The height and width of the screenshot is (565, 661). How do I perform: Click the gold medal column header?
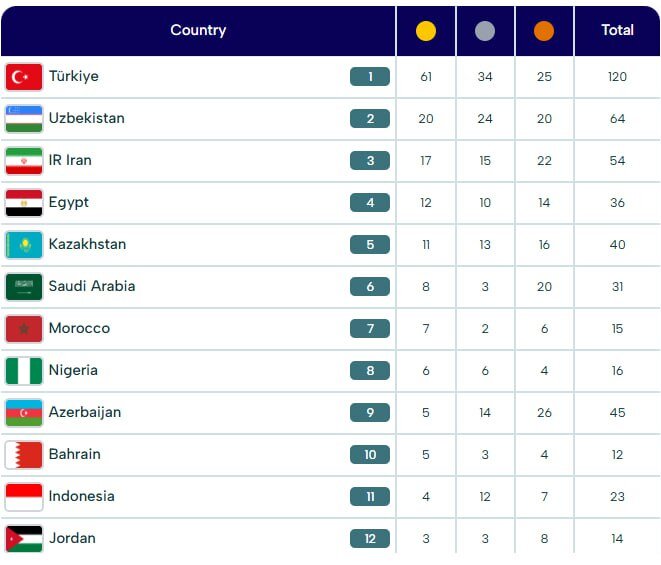426,31
